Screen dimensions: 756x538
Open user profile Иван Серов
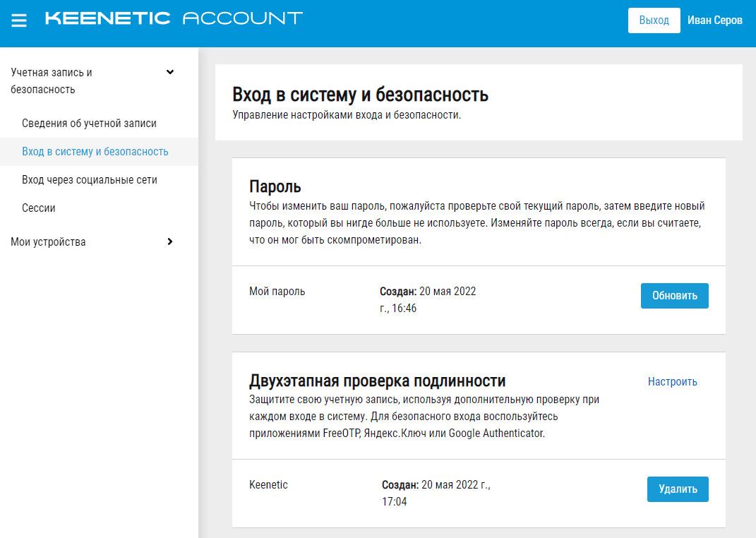pos(714,20)
